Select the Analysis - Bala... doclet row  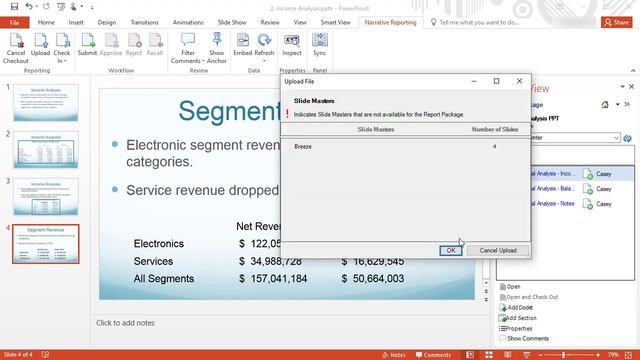click(582, 189)
